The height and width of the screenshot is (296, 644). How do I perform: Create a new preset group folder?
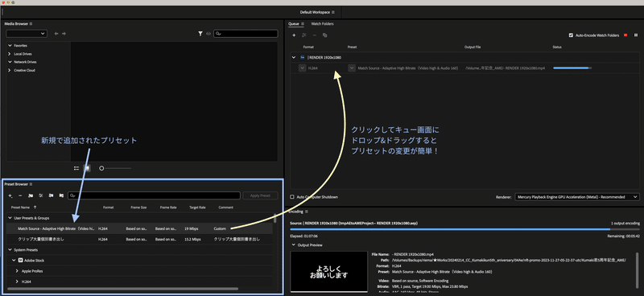coord(31,195)
